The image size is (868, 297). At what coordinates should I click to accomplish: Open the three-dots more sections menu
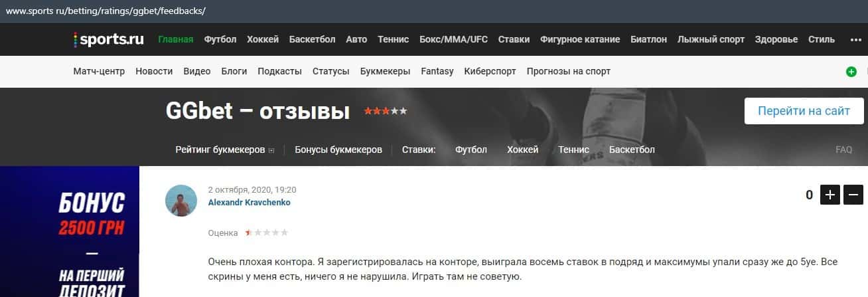tap(855, 40)
